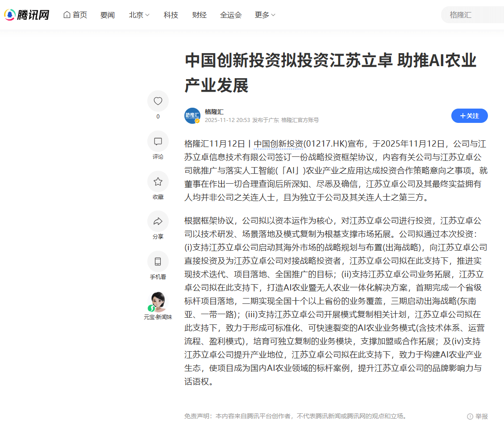Screen dimensions: 504x433
Task: Open the 财经 section
Action: tap(199, 15)
